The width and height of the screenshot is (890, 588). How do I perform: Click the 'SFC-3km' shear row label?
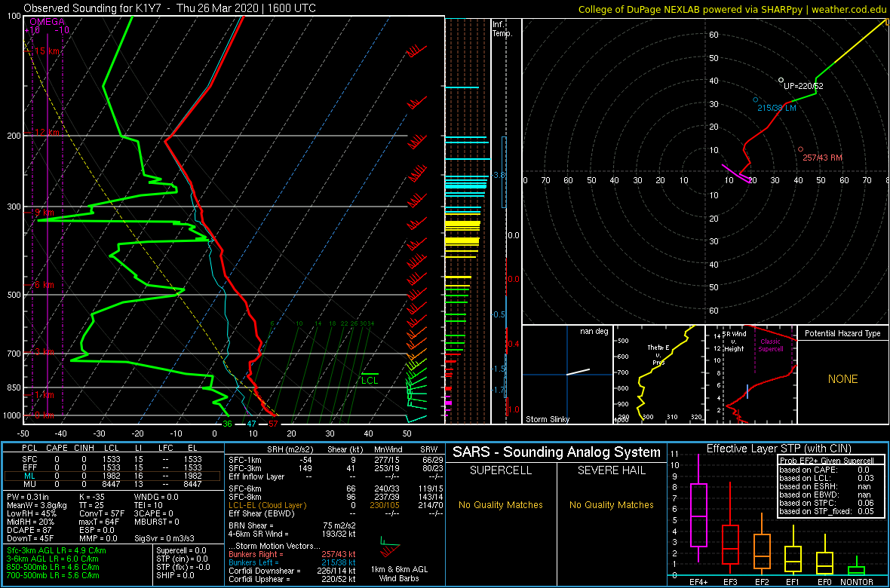click(245, 467)
